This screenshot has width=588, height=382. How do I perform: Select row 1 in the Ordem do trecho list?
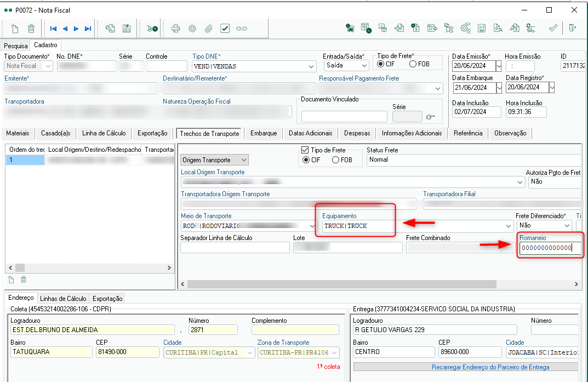point(25,160)
